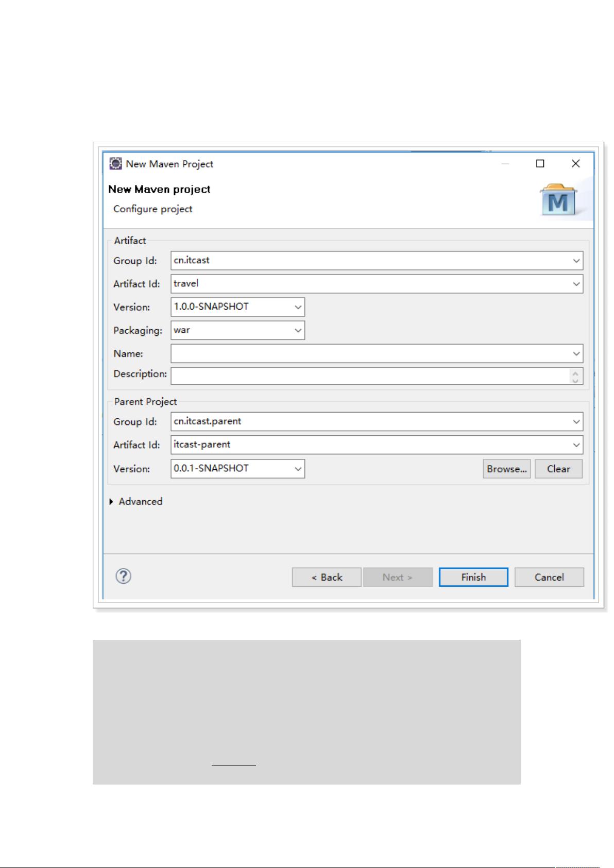Click the Clear button

click(x=558, y=469)
